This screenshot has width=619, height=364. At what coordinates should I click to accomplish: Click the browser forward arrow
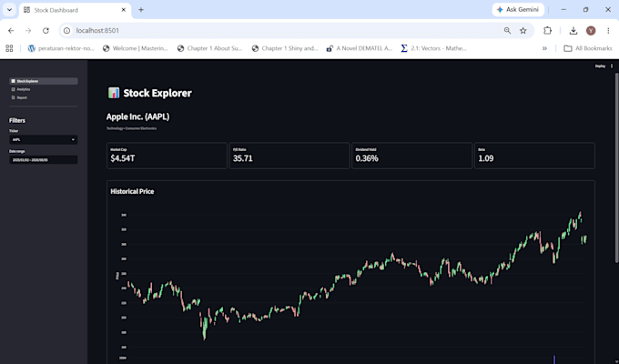coord(28,30)
